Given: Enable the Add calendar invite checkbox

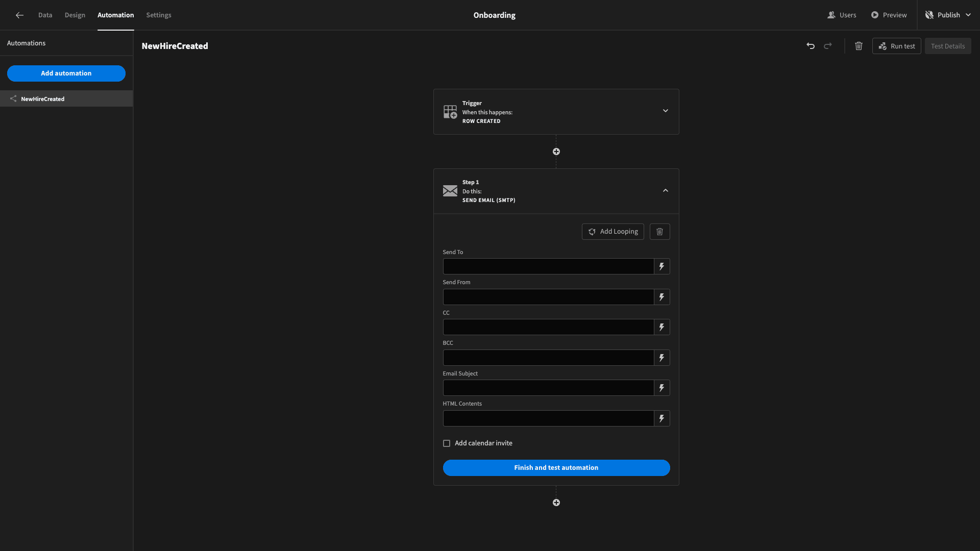Looking at the screenshot, I should coord(447,443).
